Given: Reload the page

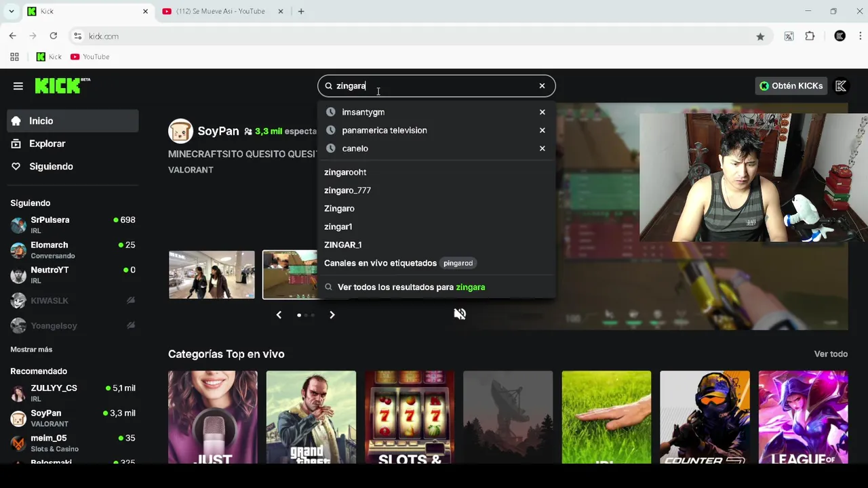Looking at the screenshot, I should [54, 36].
